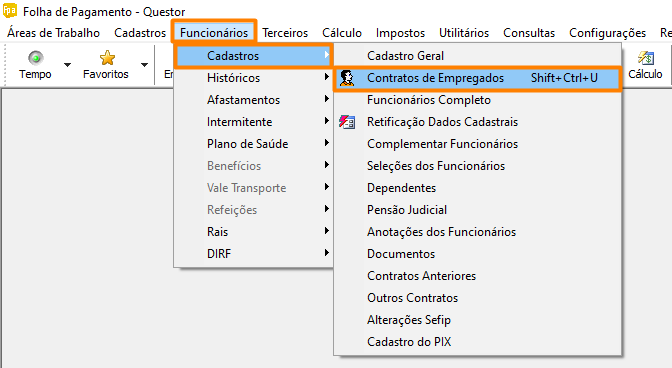Expand the Afastamentos submenu

tap(254, 100)
